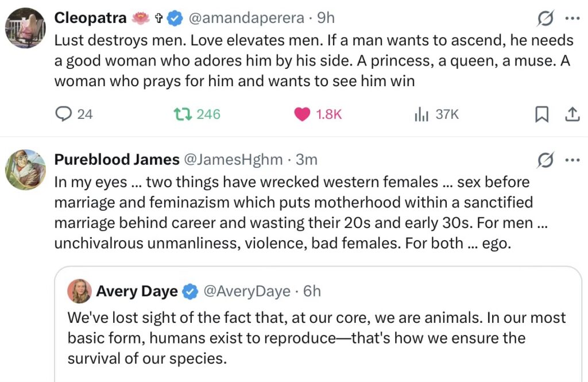Click Cleopatra's blue verified badge
Image resolution: width=588 pixels, height=382 pixels.
[175, 18]
